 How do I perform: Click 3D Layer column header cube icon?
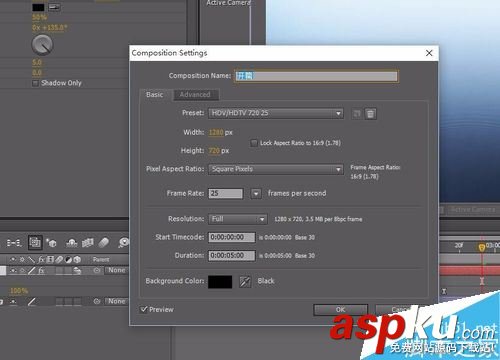77,259
